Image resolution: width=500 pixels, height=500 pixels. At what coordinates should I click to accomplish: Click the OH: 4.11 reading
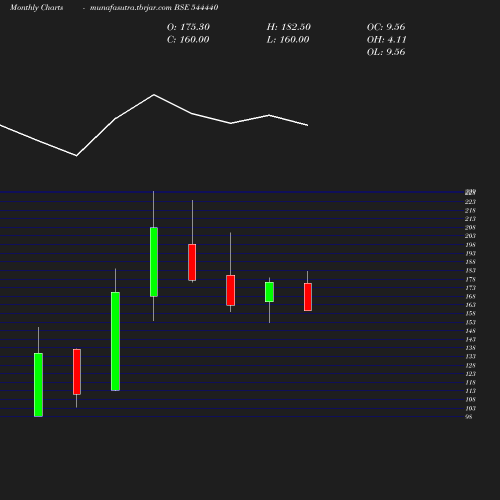coord(387,40)
